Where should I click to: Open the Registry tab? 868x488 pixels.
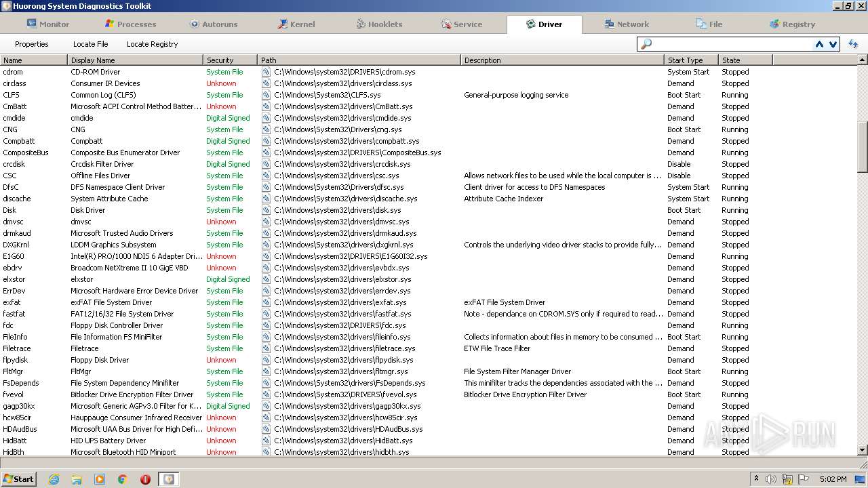point(792,24)
